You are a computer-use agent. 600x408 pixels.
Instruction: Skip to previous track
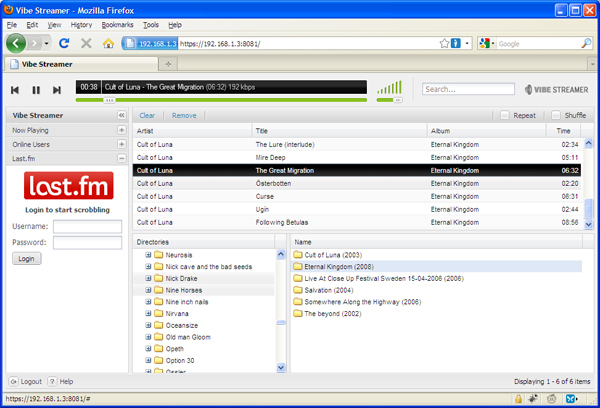[x=15, y=90]
